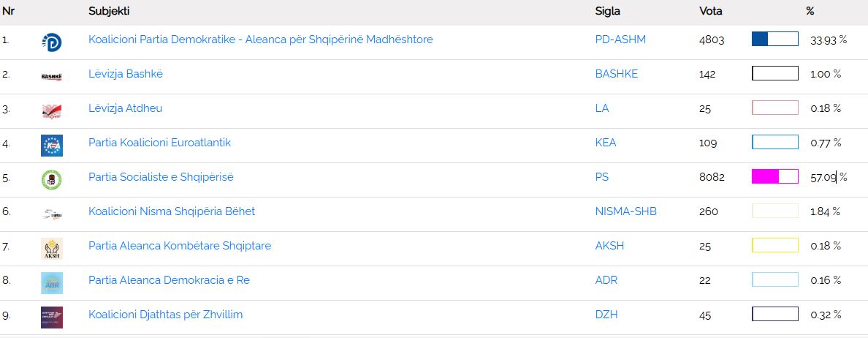Select the DZH sigla link
Image resolution: width=868 pixels, height=338 pixels.
tap(606, 315)
